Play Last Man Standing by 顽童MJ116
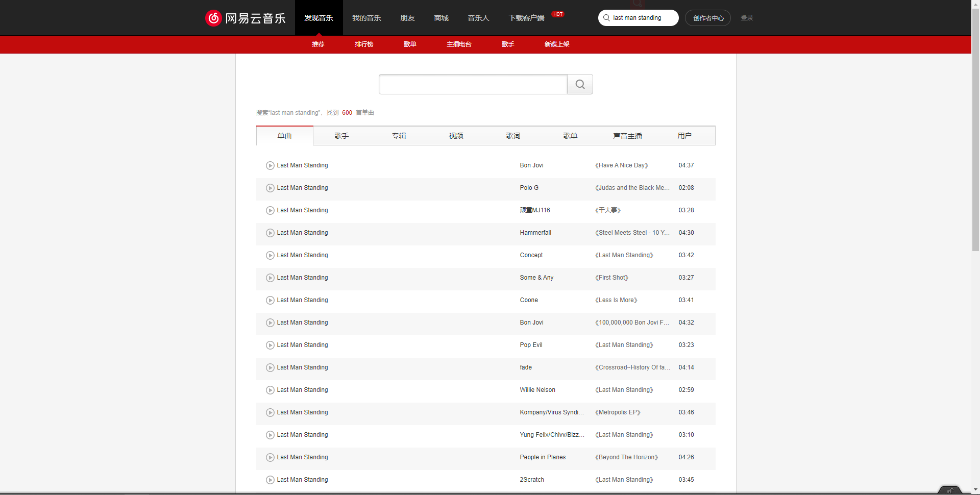980x495 pixels. 270,210
